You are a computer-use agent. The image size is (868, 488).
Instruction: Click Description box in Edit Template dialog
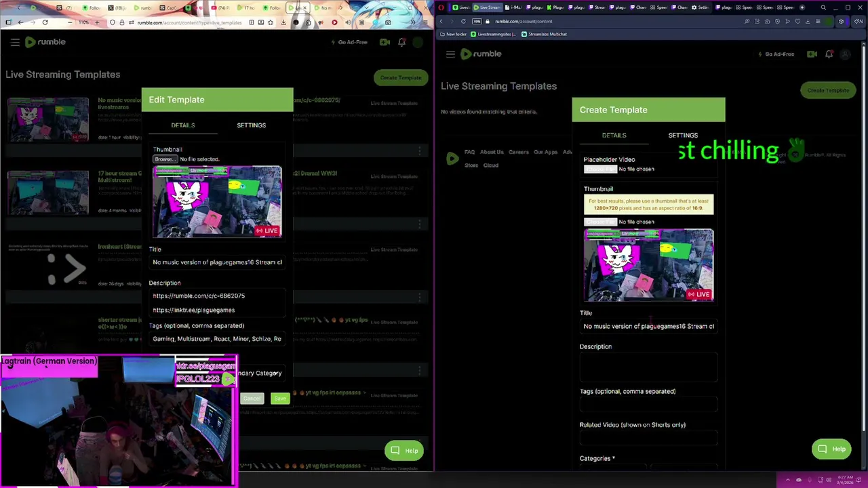(x=217, y=302)
